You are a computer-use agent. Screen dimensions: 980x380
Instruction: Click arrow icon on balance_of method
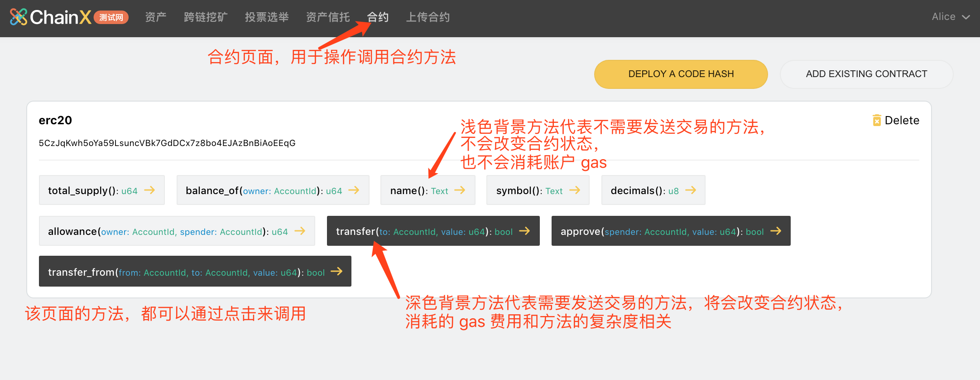pyautogui.click(x=354, y=190)
